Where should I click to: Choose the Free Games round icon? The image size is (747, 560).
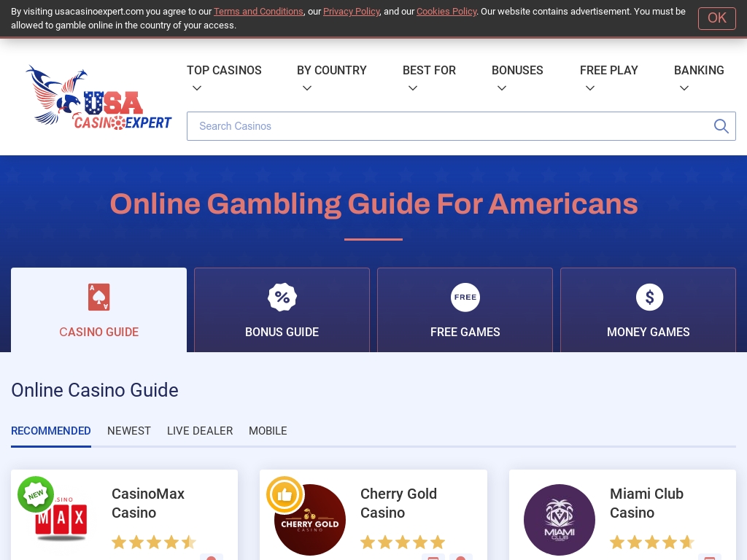click(x=465, y=297)
